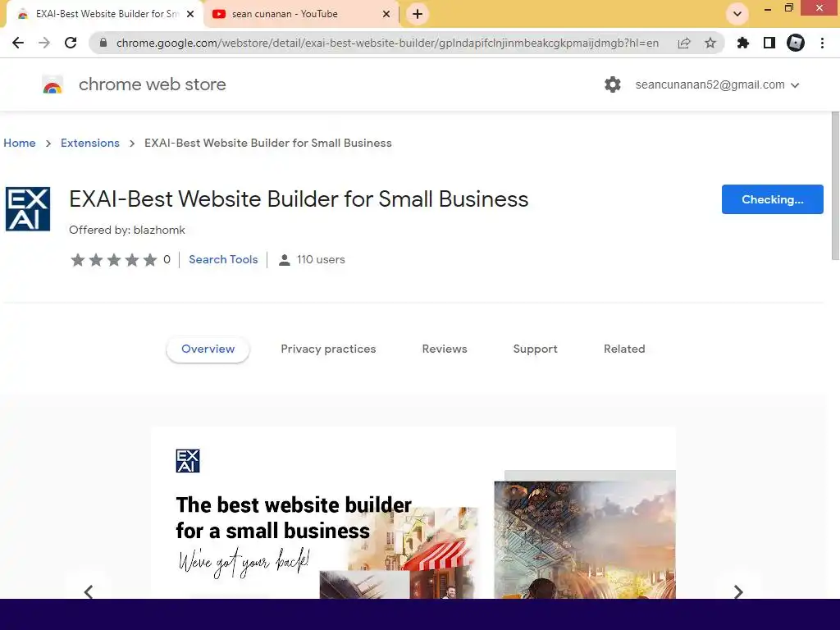Show previous screenshot in carousel
The width and height of the screenshot is (840, 630).
pos(89,591)
